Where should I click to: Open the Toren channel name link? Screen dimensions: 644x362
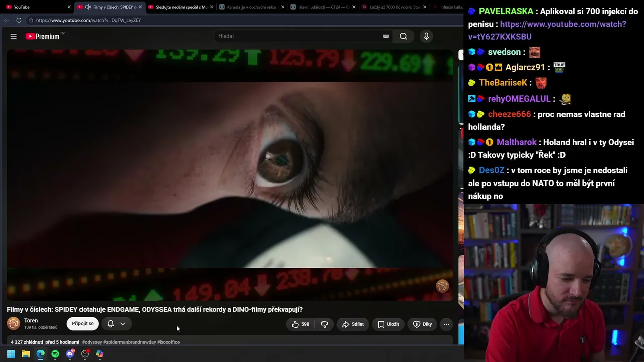pos(31,321)
